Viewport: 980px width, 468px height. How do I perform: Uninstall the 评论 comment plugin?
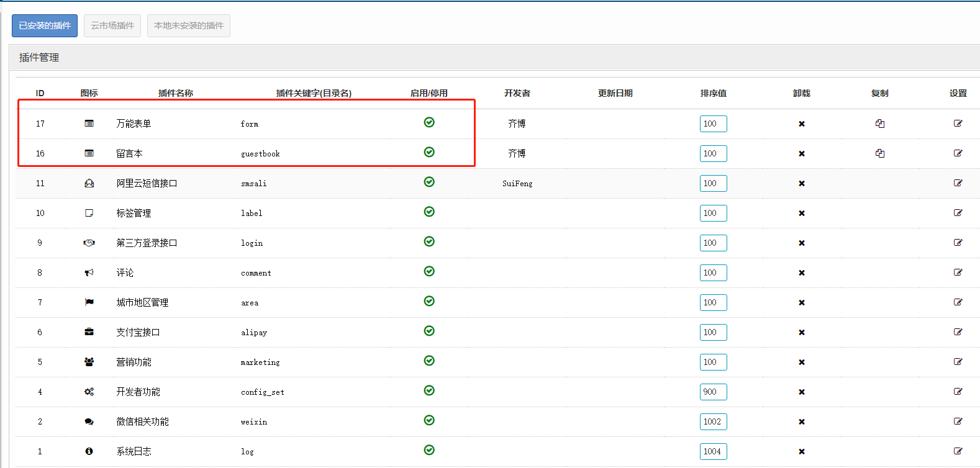(x=801, y=273)
